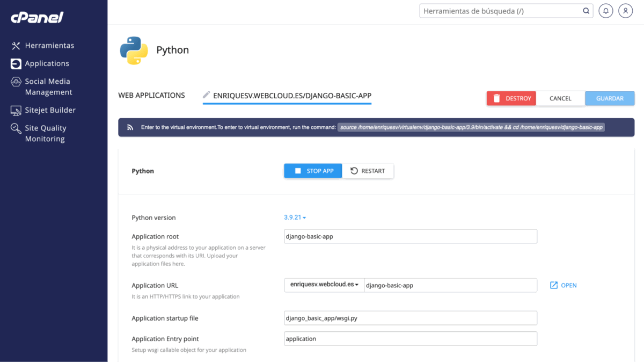The image size is (644, 362).
Task: Click the feed icon in info banner
Action: [x=130, y=127]
